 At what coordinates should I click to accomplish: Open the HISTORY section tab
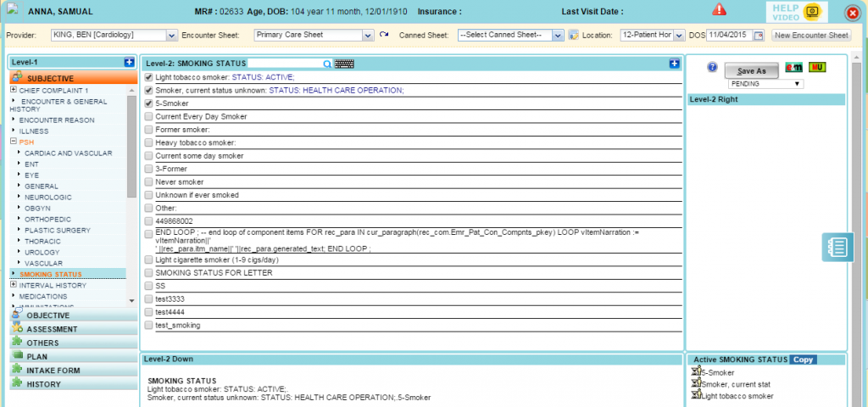point(74,384)
